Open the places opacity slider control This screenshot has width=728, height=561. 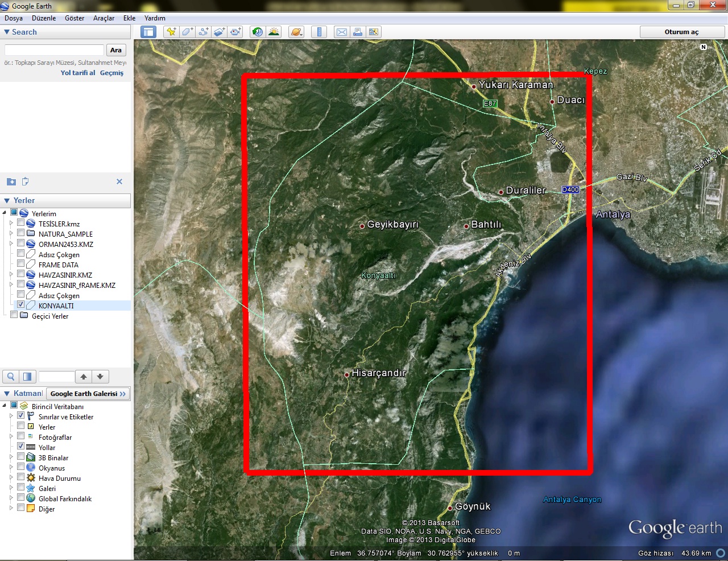point(26,376)
